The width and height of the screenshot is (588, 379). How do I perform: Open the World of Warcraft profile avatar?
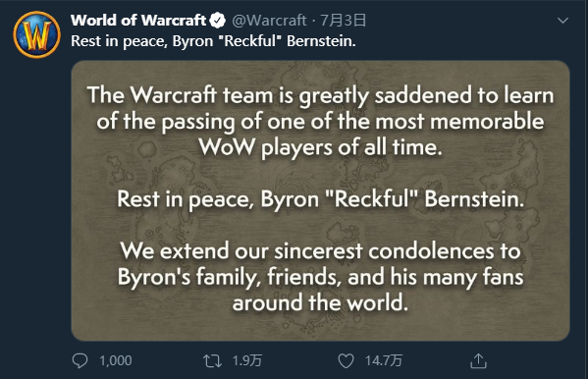[x=36, y=34]
